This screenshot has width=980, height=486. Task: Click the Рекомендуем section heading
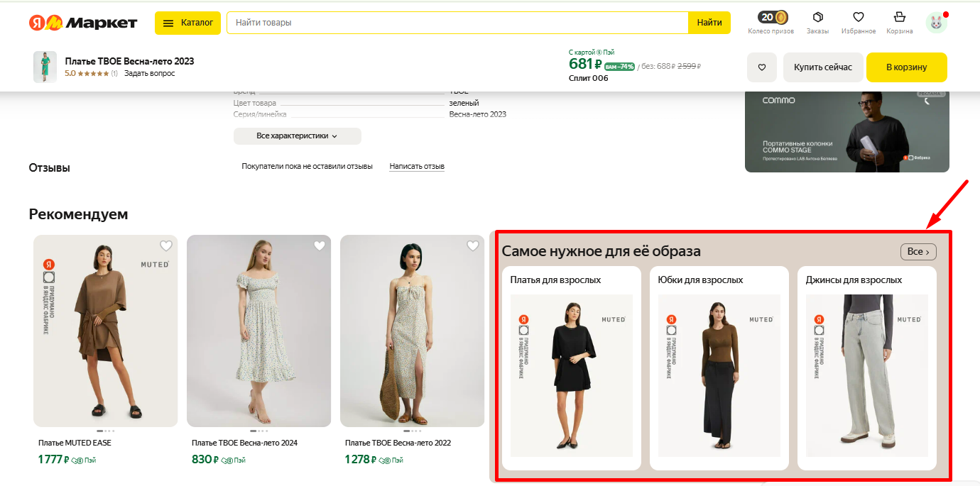79,214
